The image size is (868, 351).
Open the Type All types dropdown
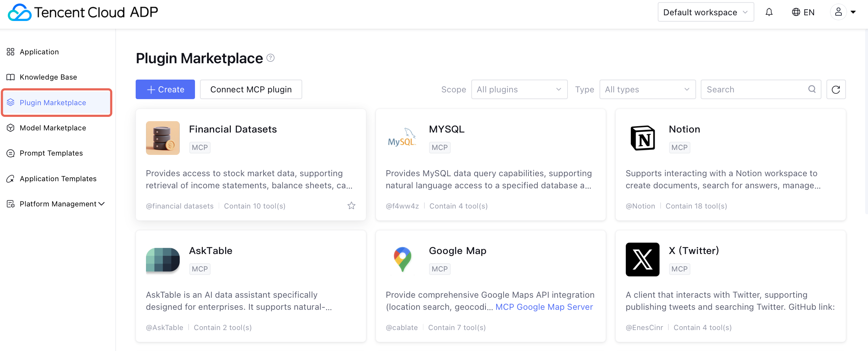647,90
